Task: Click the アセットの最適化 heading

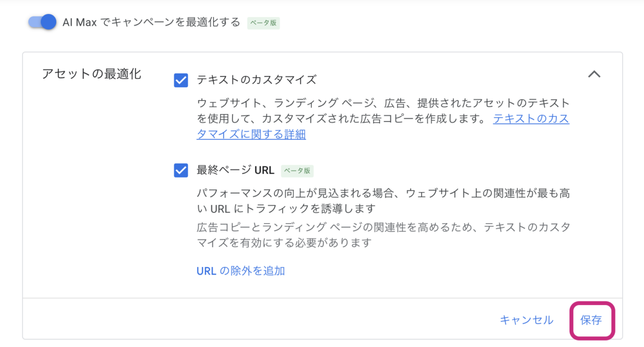Action: 92,74
